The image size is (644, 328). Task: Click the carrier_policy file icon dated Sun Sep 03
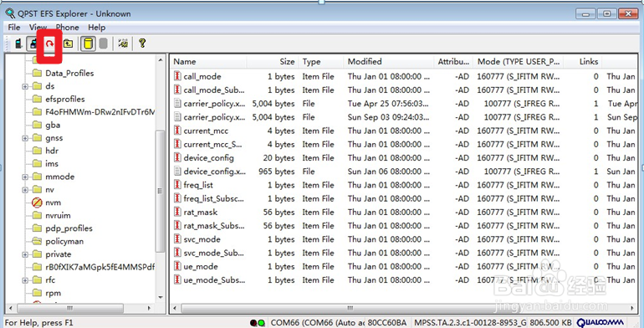point(177,117)
